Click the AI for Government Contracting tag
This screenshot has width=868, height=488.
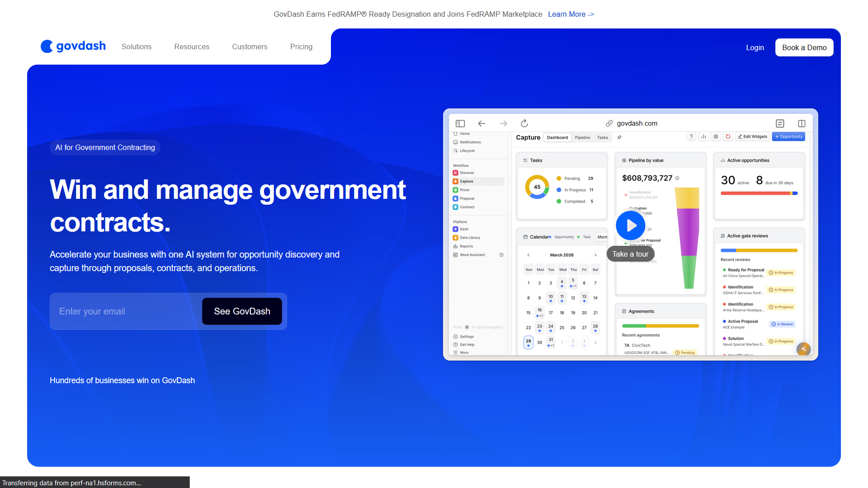click(x=105, y=147)
